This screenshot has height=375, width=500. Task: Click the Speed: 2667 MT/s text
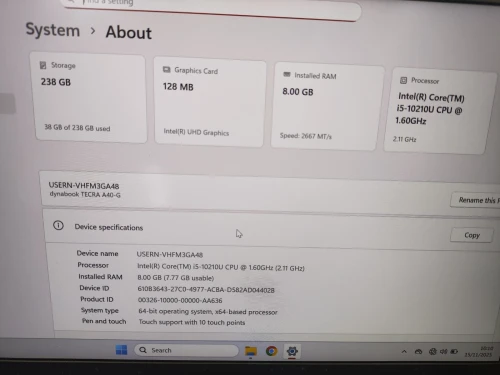click(x=306, y=136)
